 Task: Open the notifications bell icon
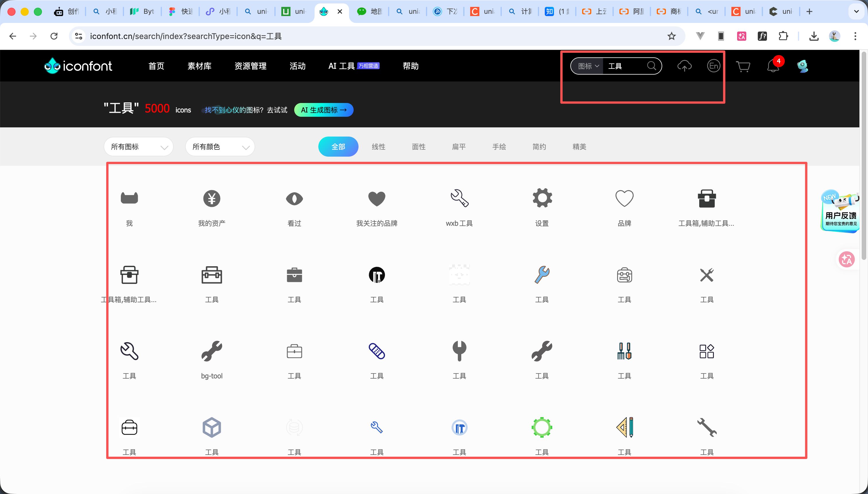[x=773, y=66]
